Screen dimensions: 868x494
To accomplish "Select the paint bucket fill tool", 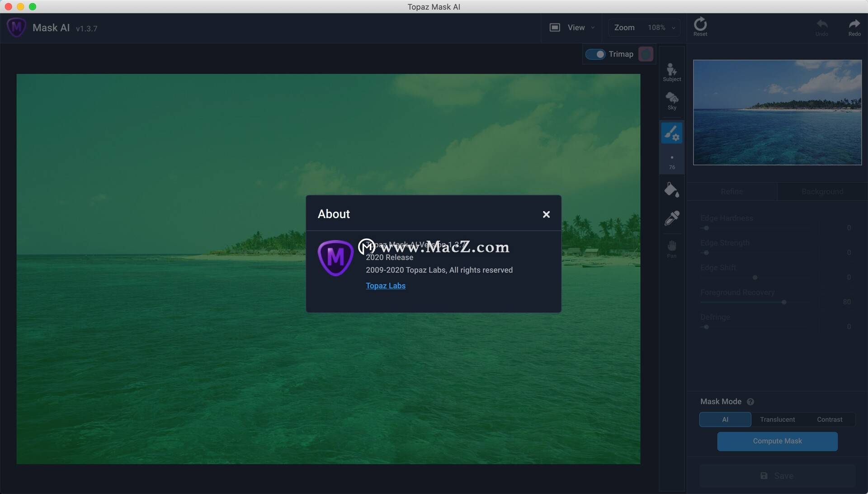I will pos(672,190).
